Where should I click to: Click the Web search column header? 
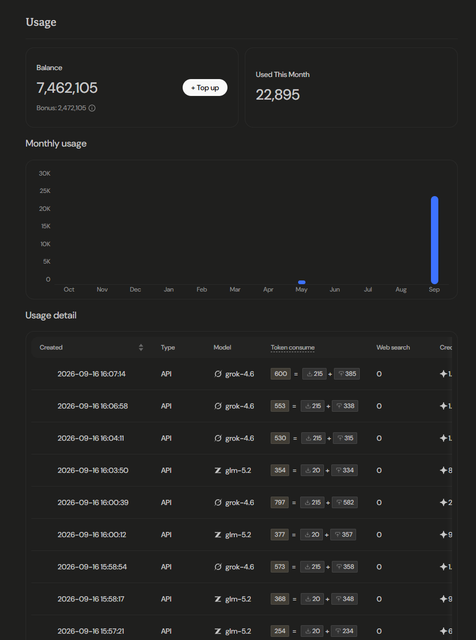[393, 347]
